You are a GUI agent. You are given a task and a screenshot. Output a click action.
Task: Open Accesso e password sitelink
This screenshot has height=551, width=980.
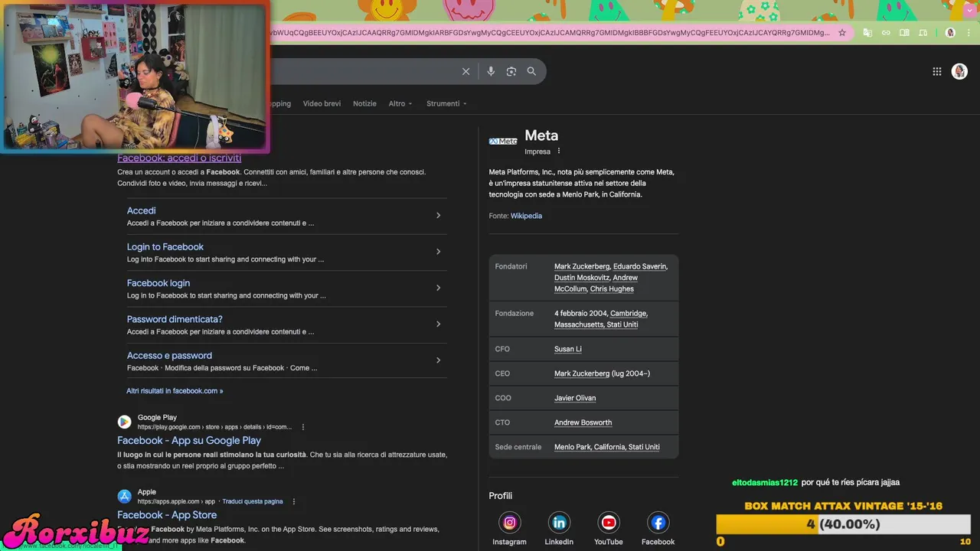point(169,355)
